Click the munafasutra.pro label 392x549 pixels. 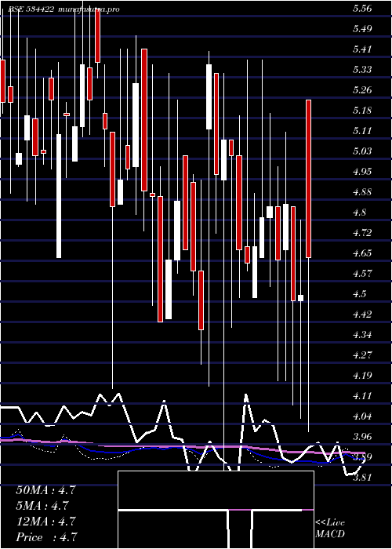[88, 9]
